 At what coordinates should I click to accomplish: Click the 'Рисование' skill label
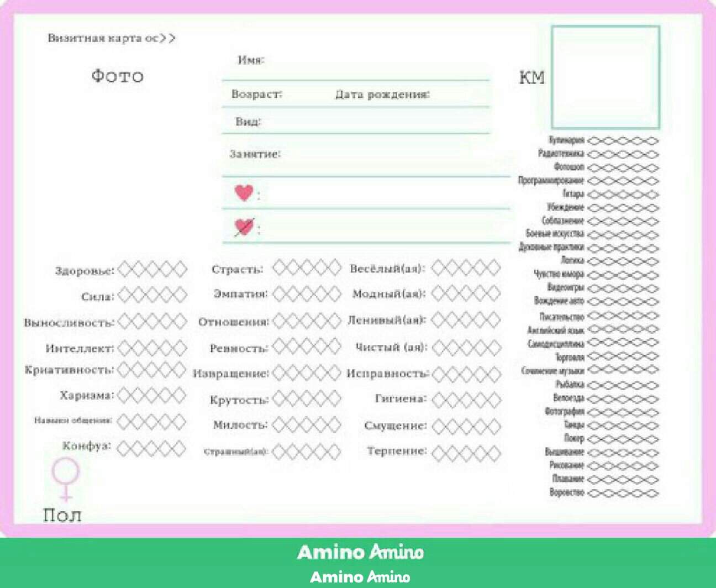pos(567,465)
